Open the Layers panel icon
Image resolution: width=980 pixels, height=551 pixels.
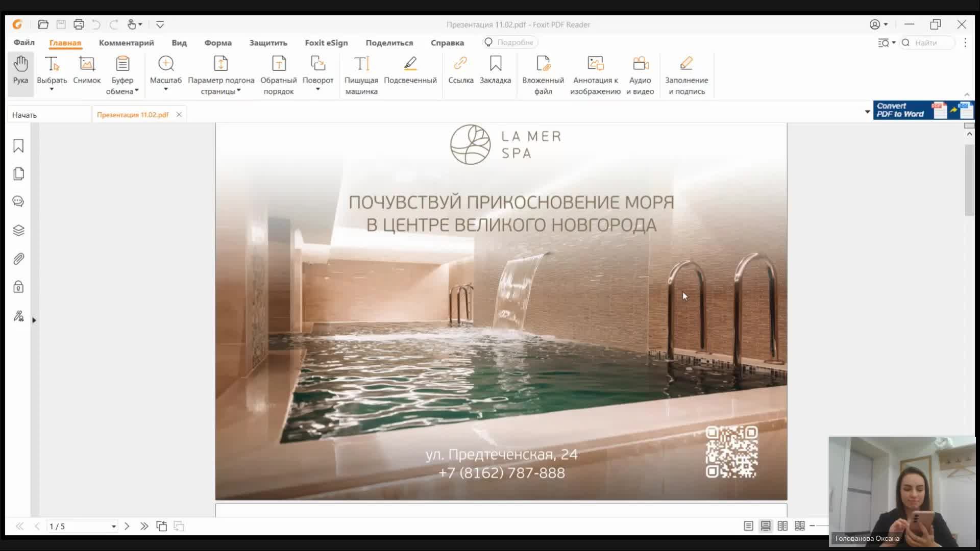click(x=18, y=230)
